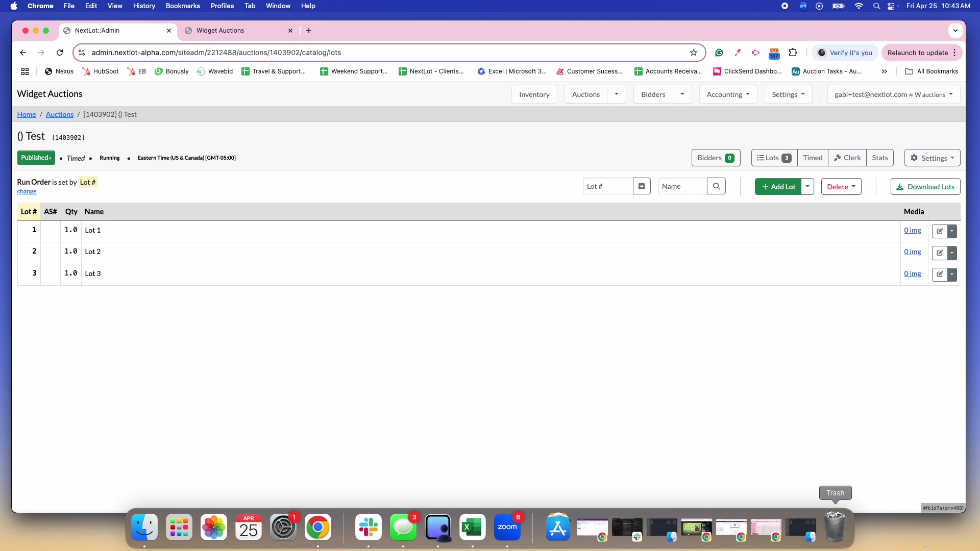Open the Bookmarks menu in menu bar

[x=183, y=6]
